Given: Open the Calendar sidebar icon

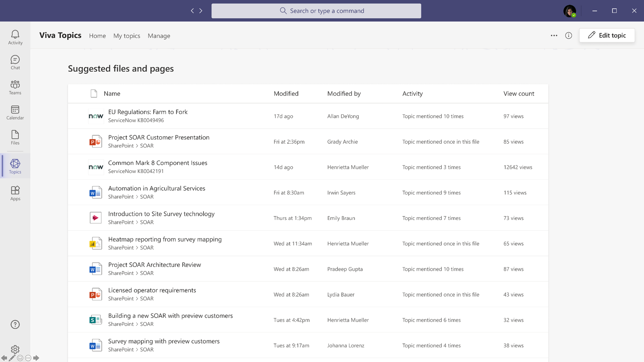Looking at the screenshot, I should tap(15, 112).
